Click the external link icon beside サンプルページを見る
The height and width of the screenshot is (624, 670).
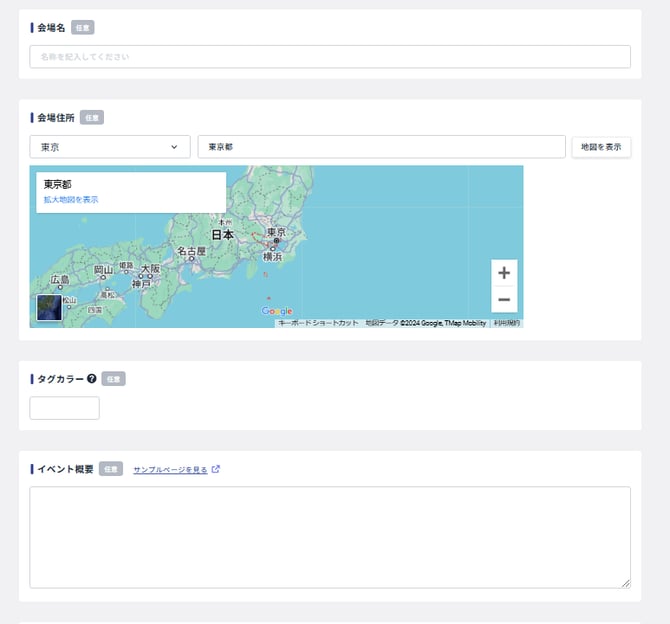(x=216, y=469)
